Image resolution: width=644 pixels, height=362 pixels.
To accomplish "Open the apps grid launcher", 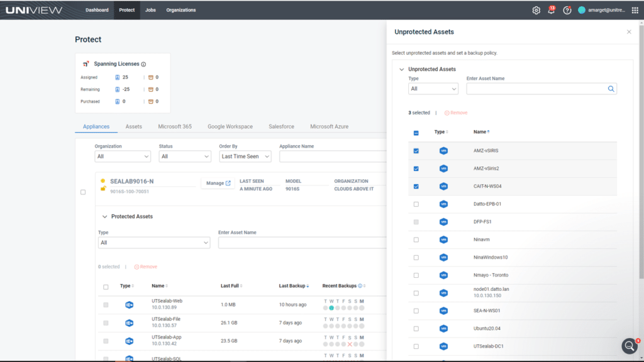I will pos(635,10).
